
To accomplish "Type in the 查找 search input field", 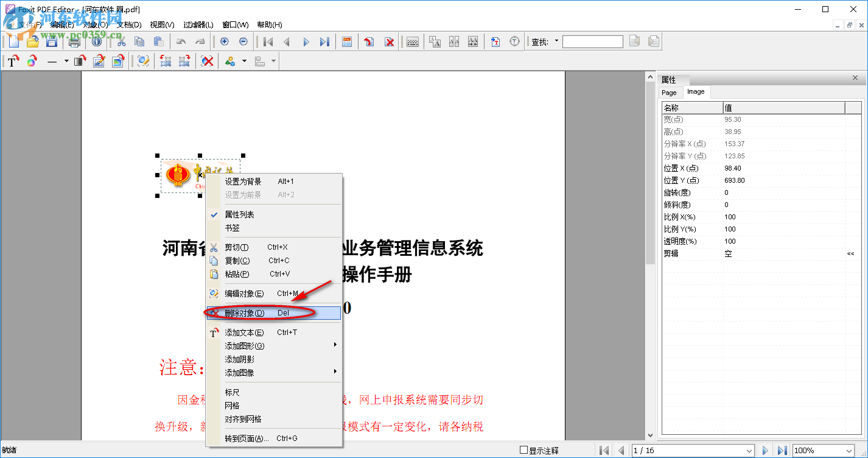I will coord(592,41).
